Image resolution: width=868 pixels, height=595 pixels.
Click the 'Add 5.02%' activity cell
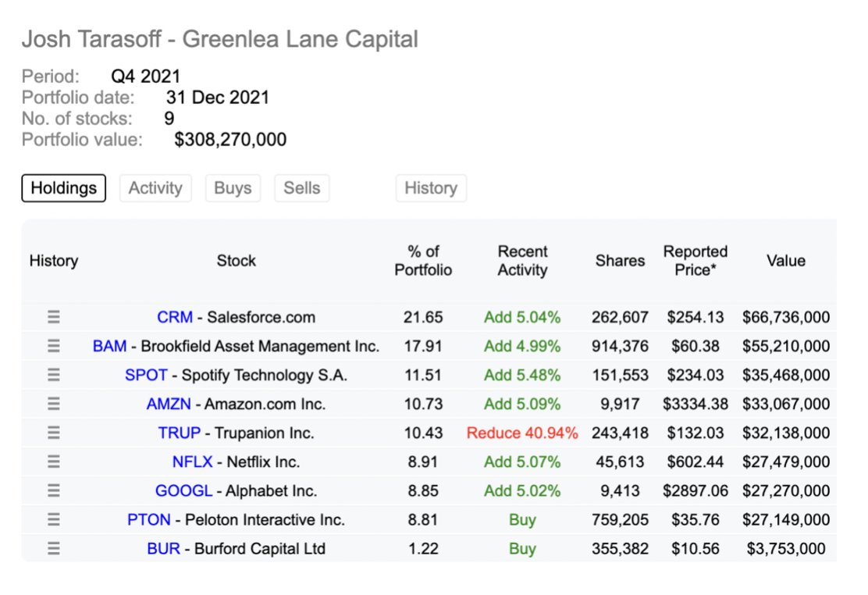(522, 490)
